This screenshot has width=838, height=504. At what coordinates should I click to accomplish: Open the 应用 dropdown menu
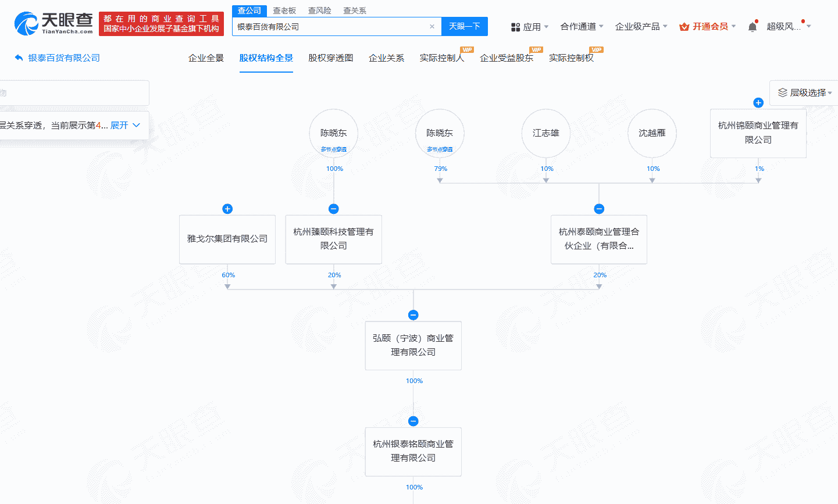tap(530, 27)
